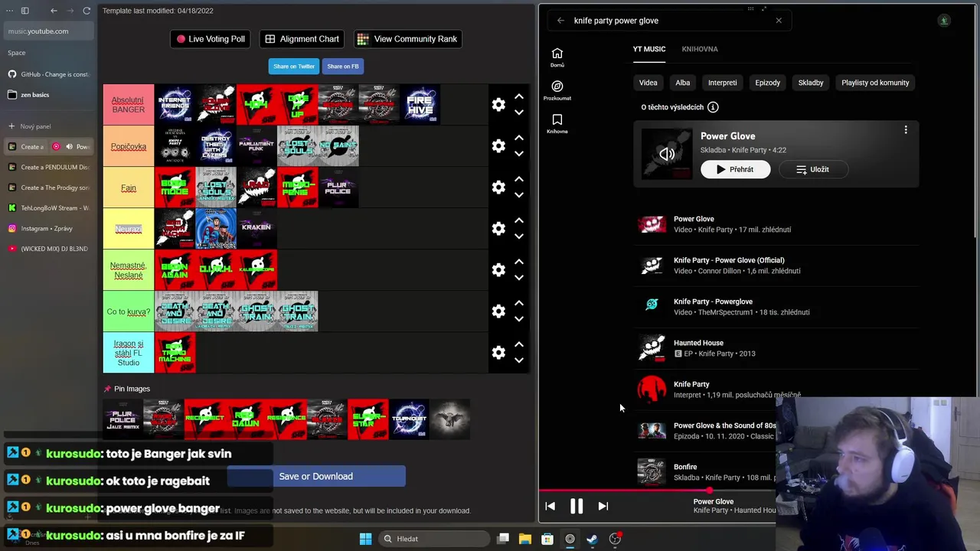The width and height of the screenshot is (980, 551).
Task: Click Uložit on Power Glove card
Action: point(813,169)
